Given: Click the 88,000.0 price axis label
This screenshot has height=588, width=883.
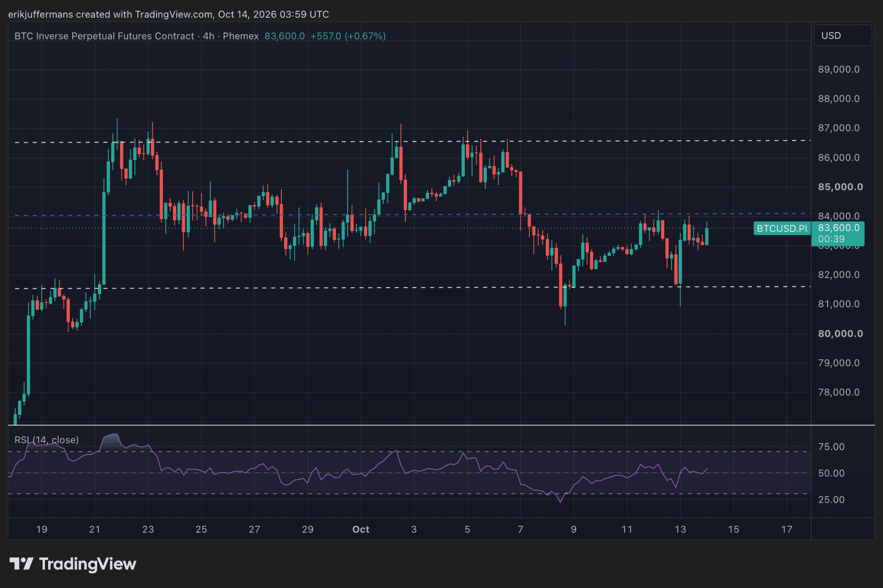Looking at the screenshot, I should [x=839, y=99].
